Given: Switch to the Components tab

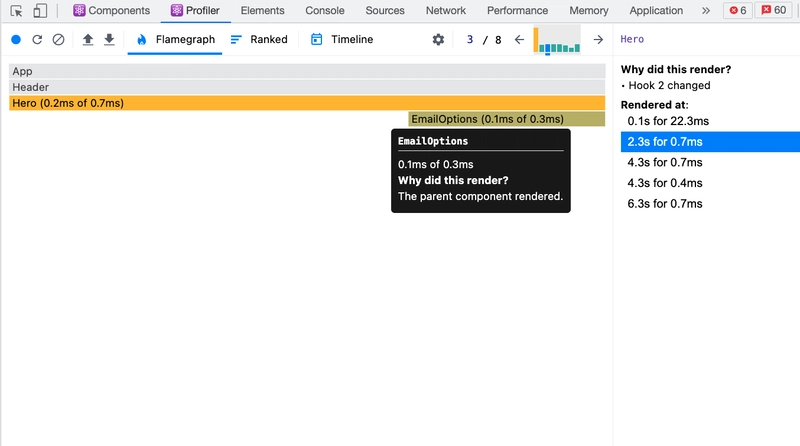Looking at the screenshot, I should tap(111, 11).
